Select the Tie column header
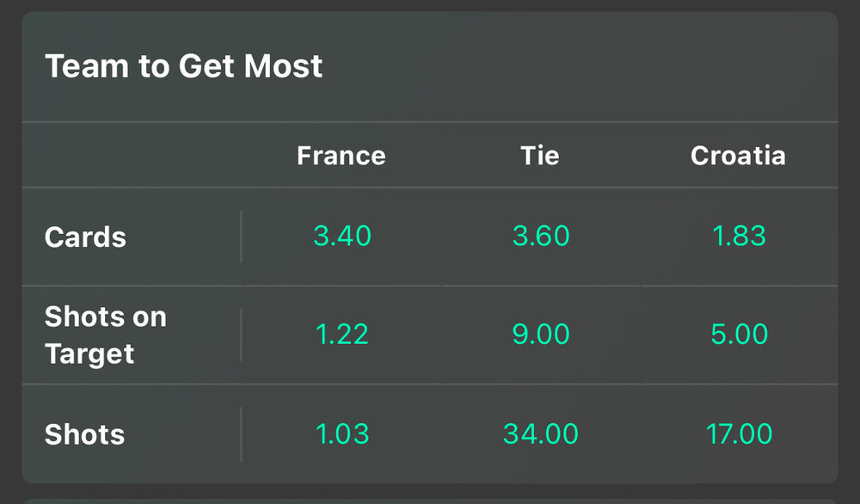 [x=540, y=156]
